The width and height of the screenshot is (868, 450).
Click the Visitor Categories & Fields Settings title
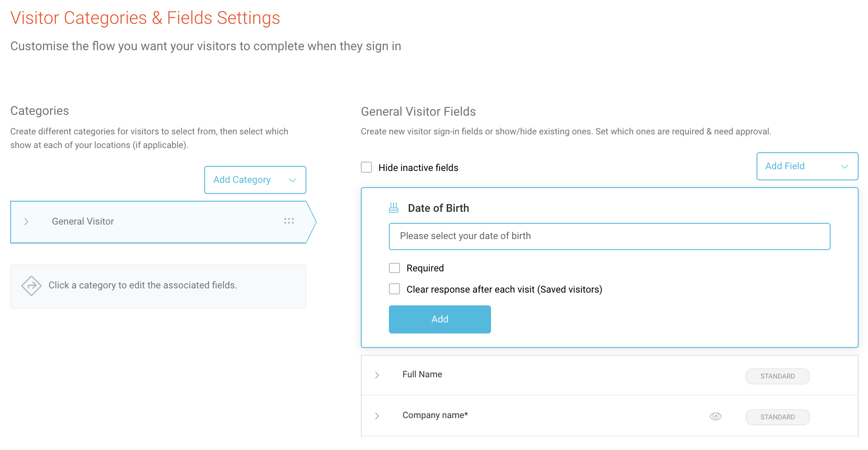point(145,18)
